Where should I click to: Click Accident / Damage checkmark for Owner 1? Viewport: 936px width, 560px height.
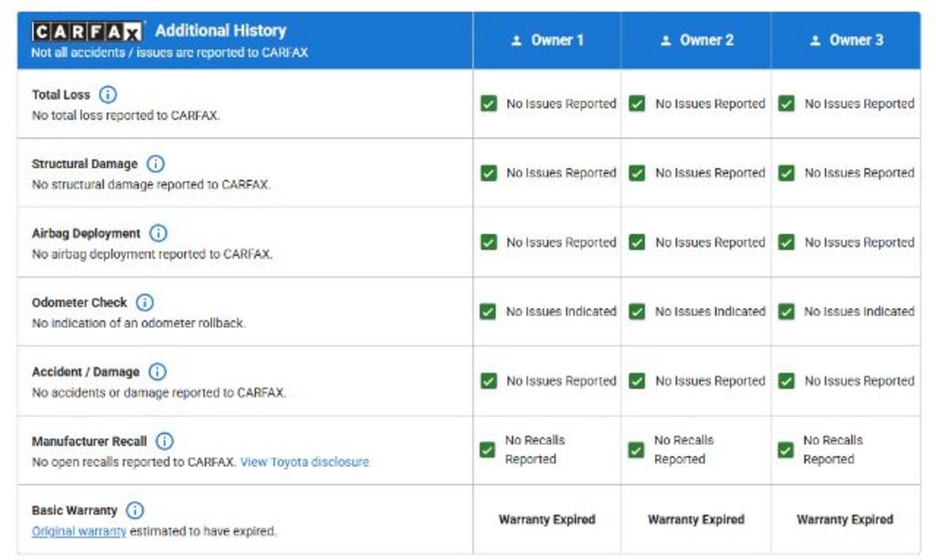(x=488, y=381)
